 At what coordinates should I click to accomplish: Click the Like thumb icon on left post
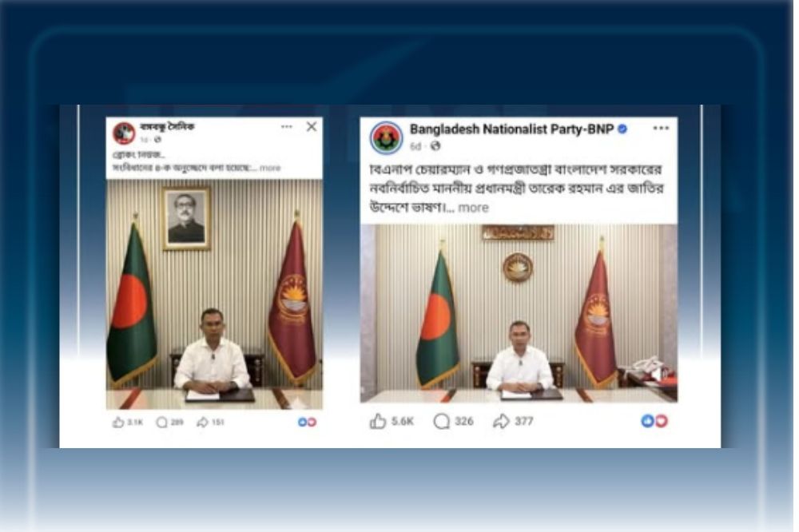(x=118, y=422)
